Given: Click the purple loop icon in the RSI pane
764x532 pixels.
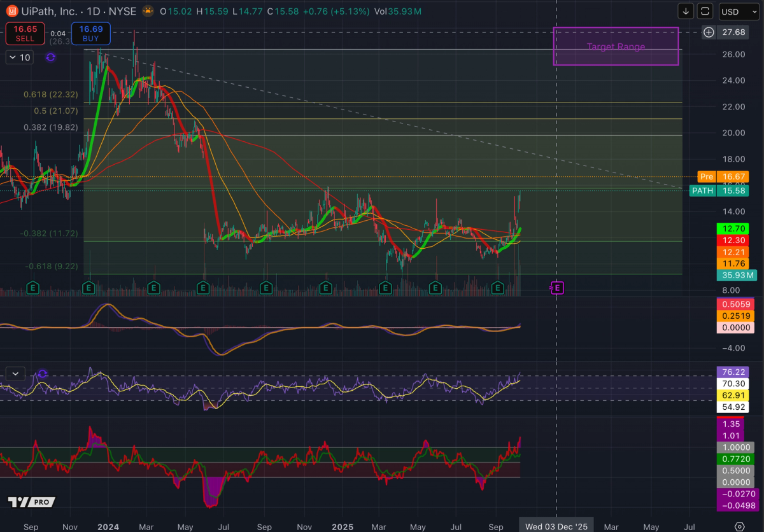Looking at the screenshot, I should pos(43,374).
